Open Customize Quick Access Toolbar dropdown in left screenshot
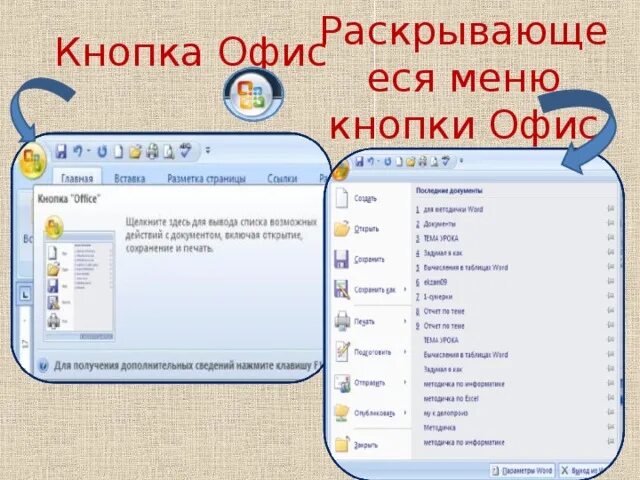The height and width of the screenshot is (480, 640). pyautogui.click(x=208, y=151)
